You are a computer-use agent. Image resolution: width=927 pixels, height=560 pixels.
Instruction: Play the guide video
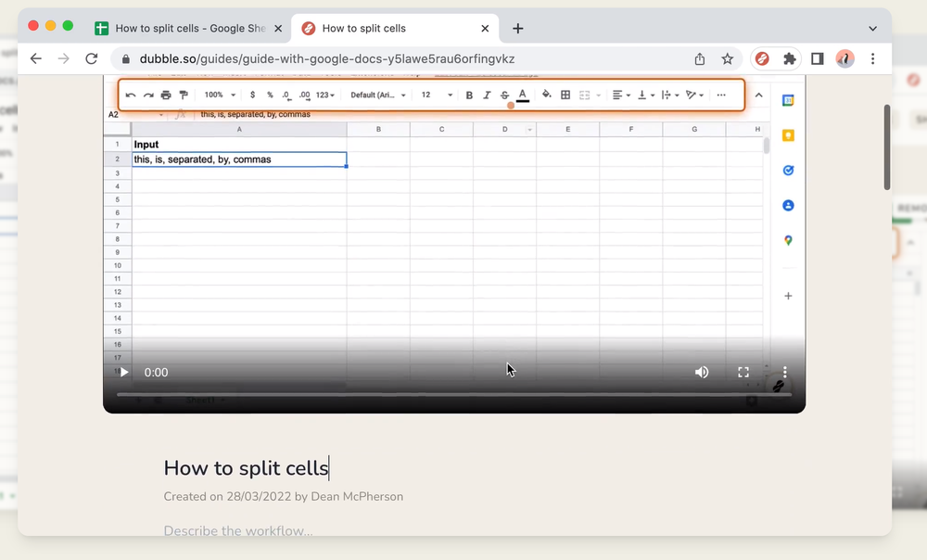pyautogui.click(x=124, y=372)
